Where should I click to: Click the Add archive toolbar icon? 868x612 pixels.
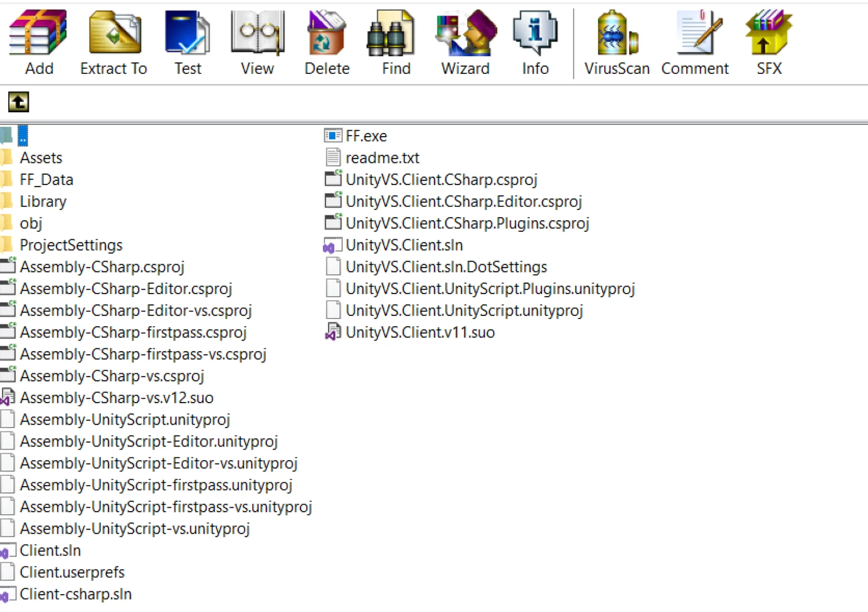click(39, 42)
